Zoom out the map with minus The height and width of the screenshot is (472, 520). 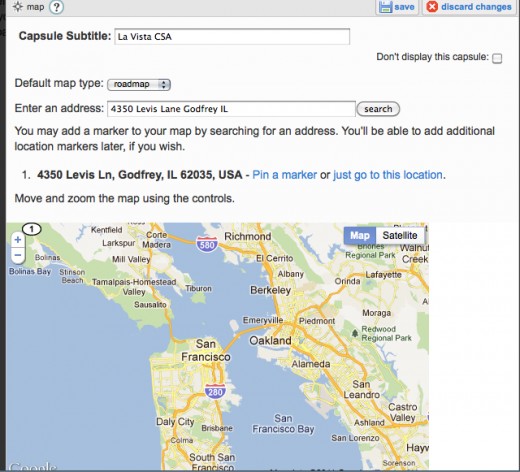tap(18, 255)
